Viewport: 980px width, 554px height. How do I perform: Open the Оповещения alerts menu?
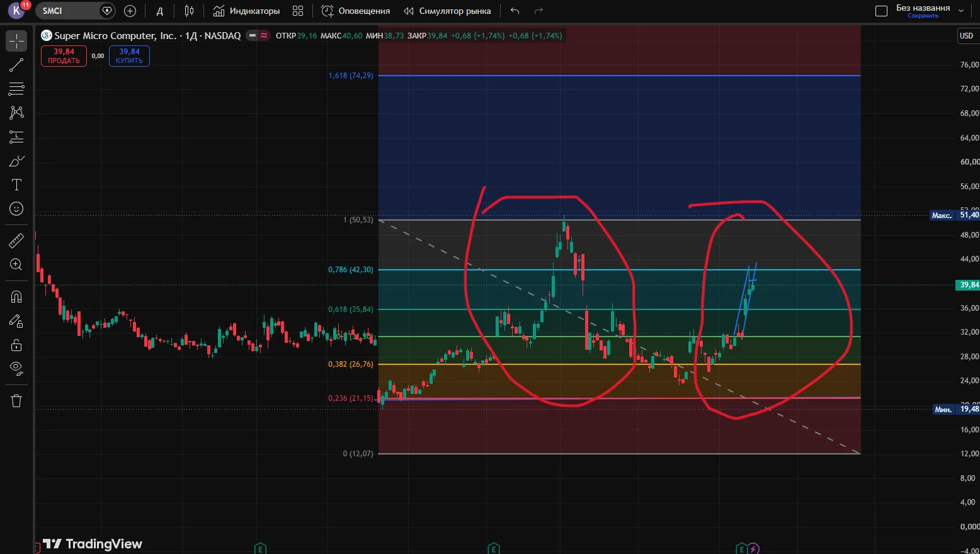click(x=356, y=11)
